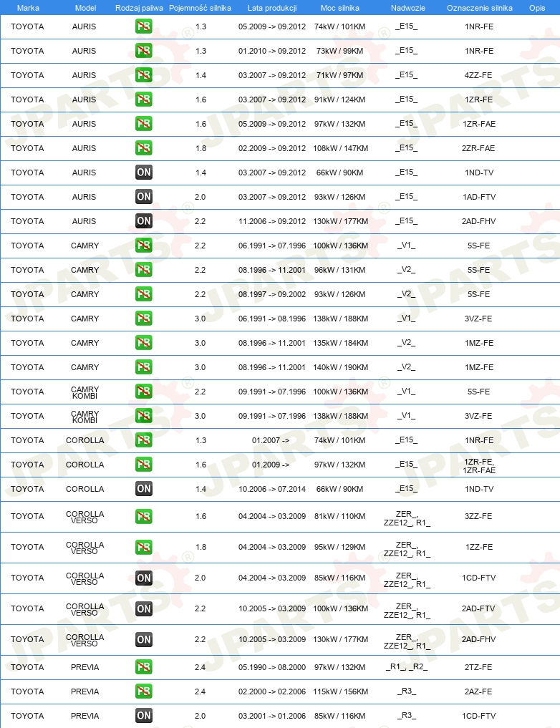Viewport: 560px width, 728px height.
Task: Select the 115kW / 156KM power cell
Action: click(x=340, y=691)
